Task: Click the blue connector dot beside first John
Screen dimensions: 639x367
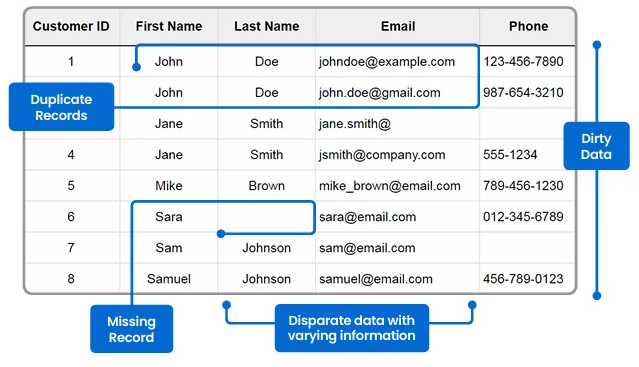Action: pos(137,67)
